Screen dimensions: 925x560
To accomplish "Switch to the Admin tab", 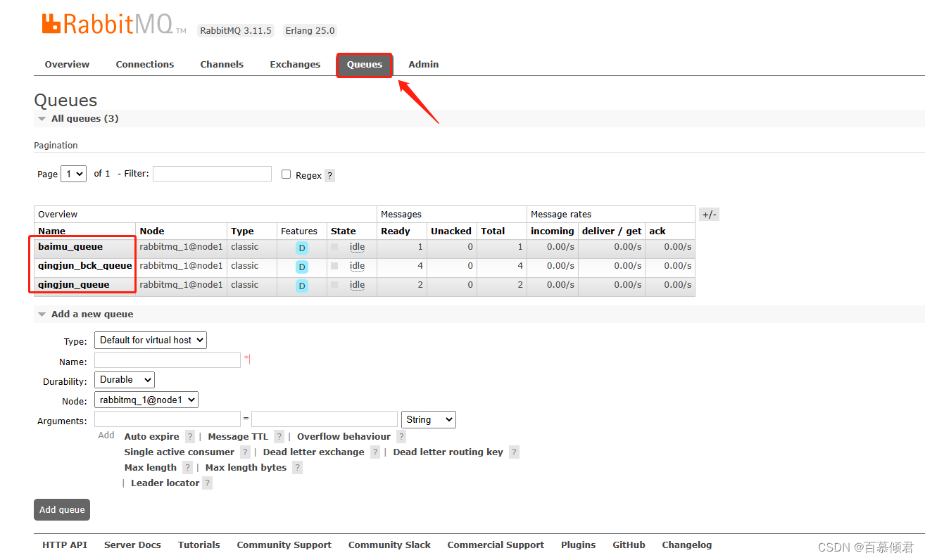I will coord(424,65).
